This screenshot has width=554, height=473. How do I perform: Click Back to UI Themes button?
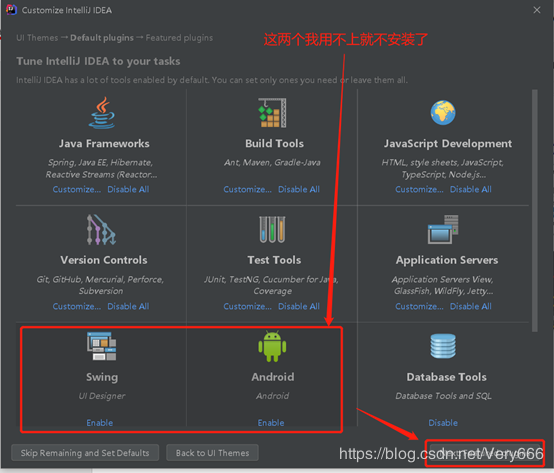212,453
